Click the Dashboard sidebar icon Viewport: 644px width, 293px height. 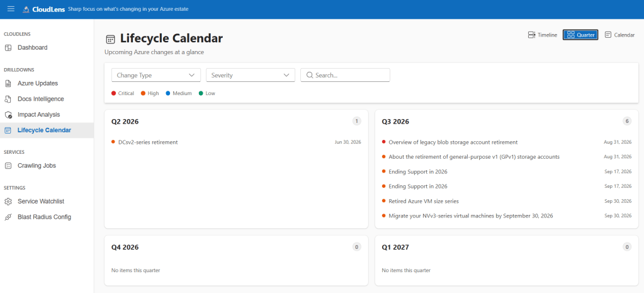(8, 48)
